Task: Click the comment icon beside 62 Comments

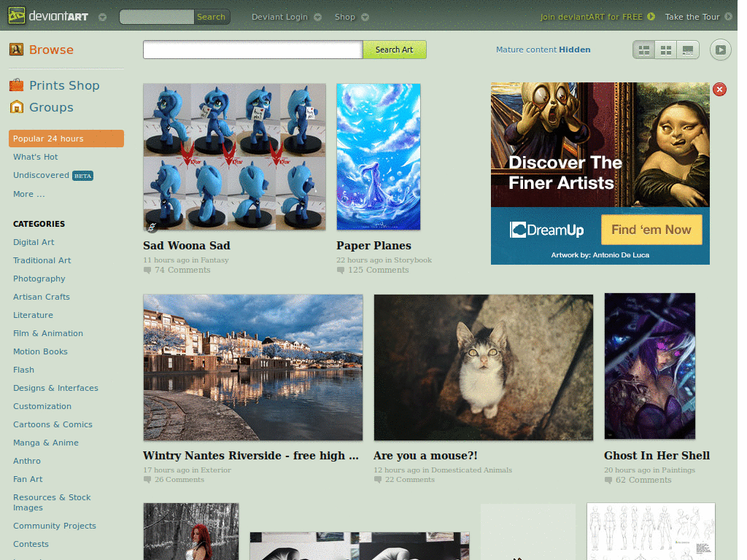Action: click(608, 480)
